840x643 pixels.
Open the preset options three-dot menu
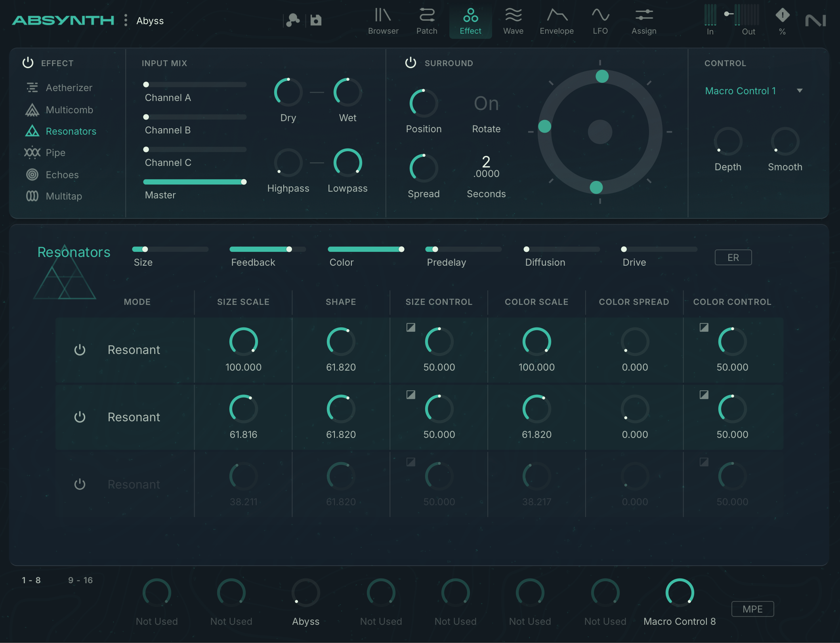coord(126,20)
